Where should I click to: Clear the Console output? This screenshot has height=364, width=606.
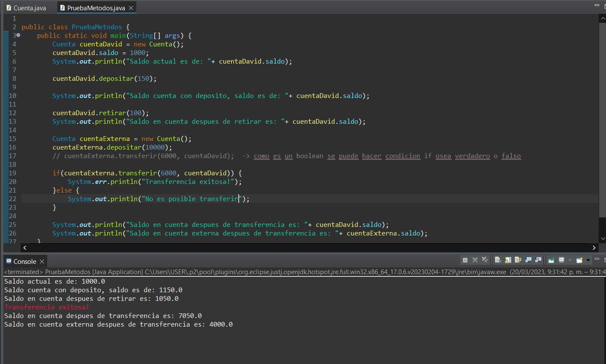tap(498, 260)
